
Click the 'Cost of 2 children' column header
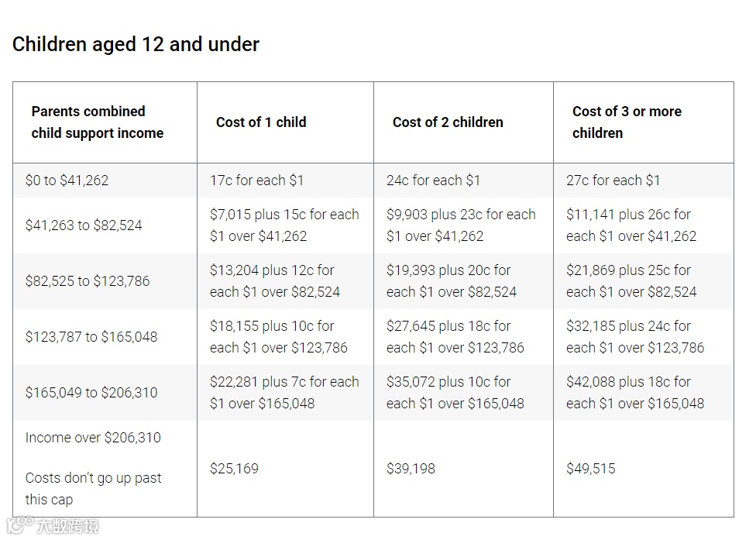[x=448, y=122]
